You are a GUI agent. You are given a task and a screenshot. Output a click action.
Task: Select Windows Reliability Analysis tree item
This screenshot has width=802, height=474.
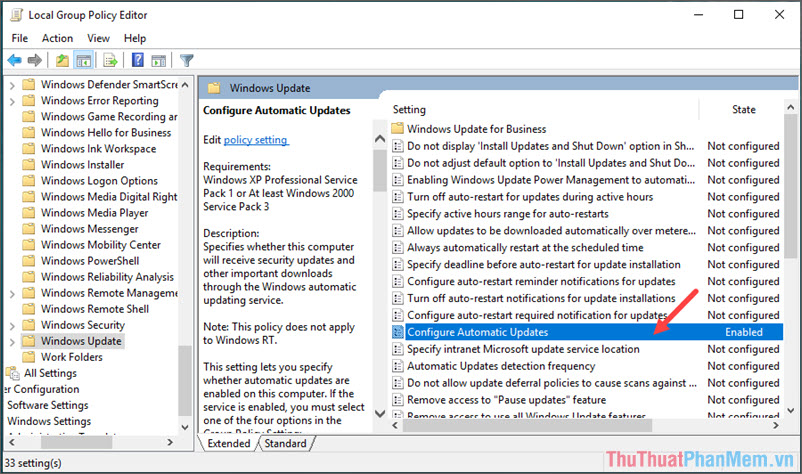coord(107,277)
